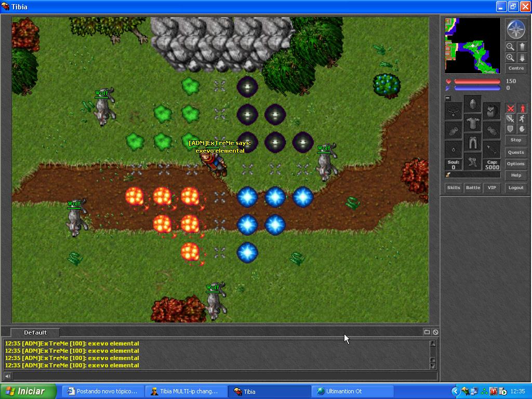Click the red health bar

click(477, 82)
